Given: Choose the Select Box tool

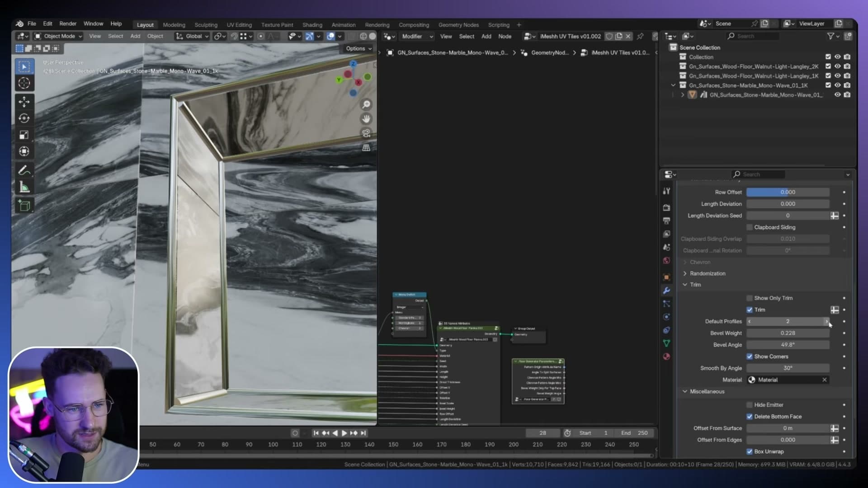Looking at the screenshot, I should (24, 67).
